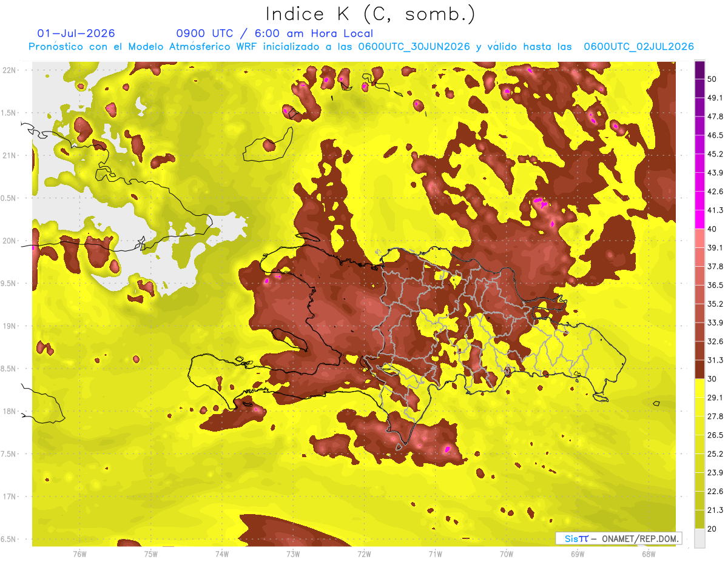Click the 9.5N latitude axis label
728x562 pixels.
8,283
